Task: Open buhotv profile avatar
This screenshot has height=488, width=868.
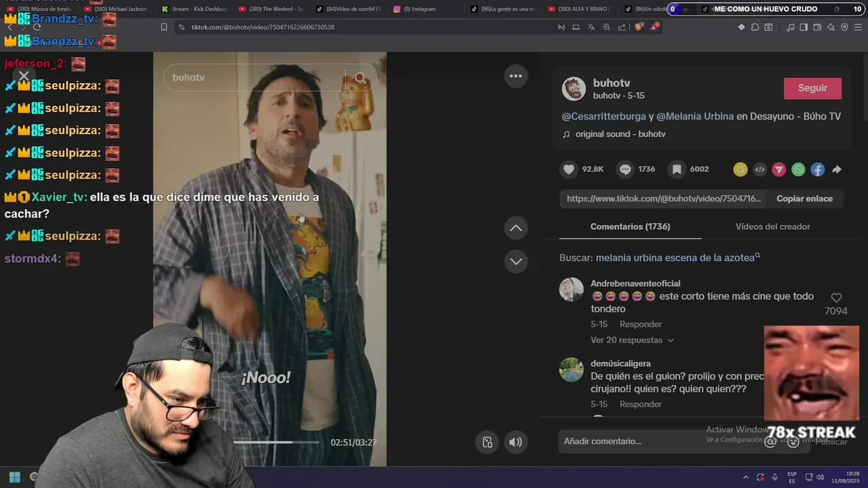Action: coord(574,89)
